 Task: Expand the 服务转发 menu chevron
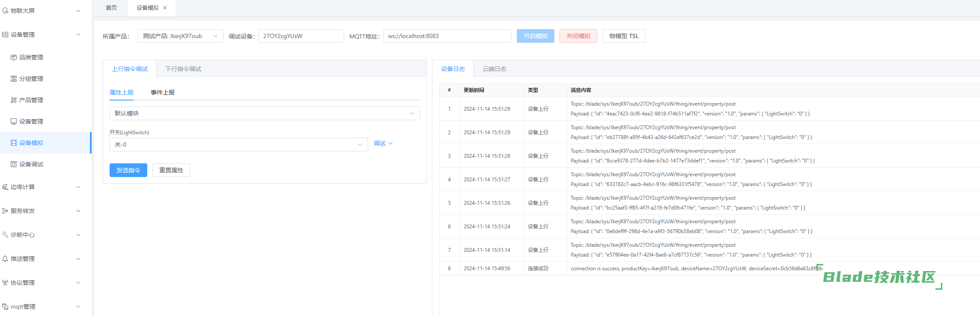pos(78,211)
